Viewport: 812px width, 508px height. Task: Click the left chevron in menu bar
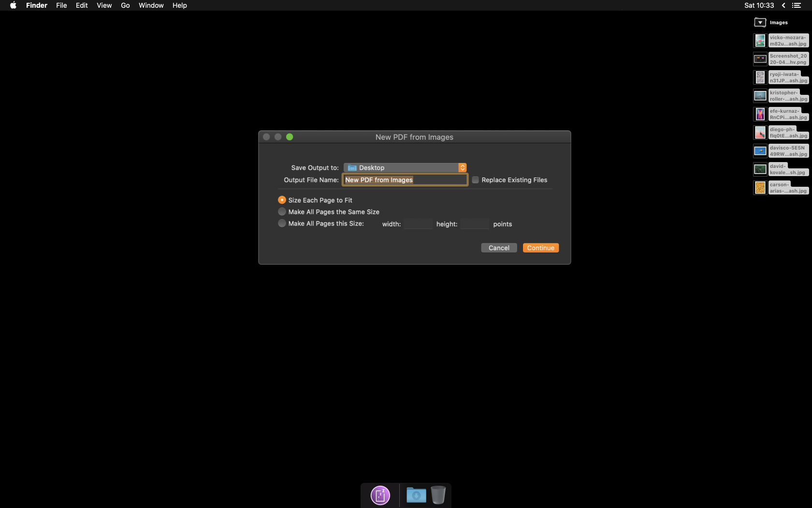[x=783, y=5]
